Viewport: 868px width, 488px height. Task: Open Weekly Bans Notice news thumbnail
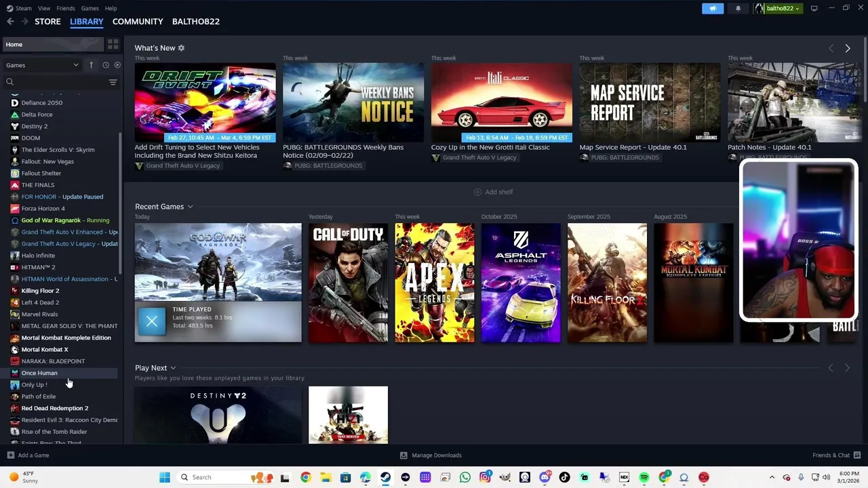coord(353,102)
